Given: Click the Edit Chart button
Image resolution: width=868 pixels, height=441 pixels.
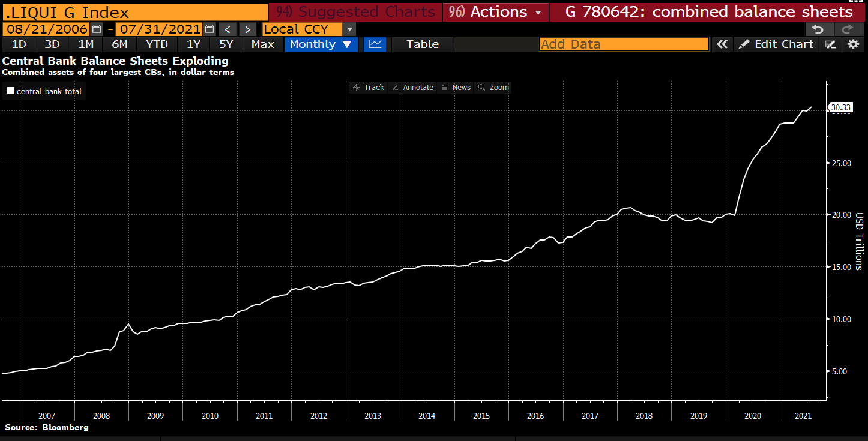Looking at the screenshot, I should [776, 44].
